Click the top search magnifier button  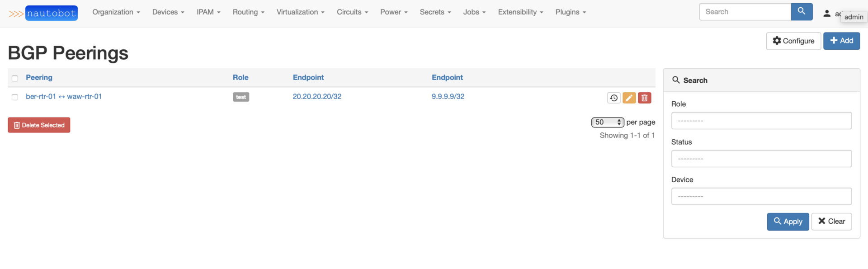(x=802, y=12)
